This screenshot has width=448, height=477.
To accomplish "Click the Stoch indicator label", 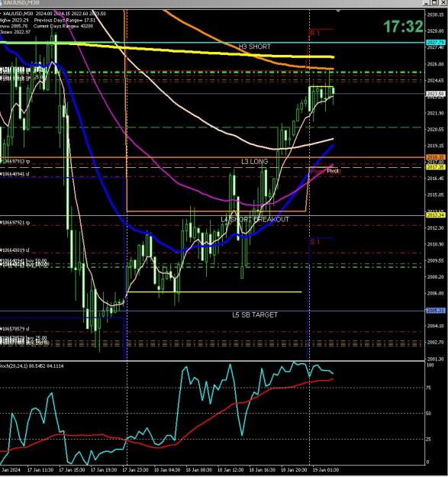I will (32, 366).
